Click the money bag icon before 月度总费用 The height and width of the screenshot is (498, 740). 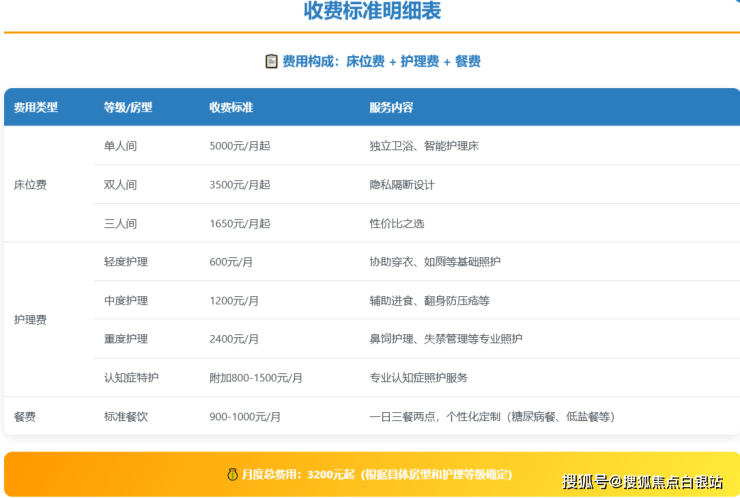coord(232,474)
